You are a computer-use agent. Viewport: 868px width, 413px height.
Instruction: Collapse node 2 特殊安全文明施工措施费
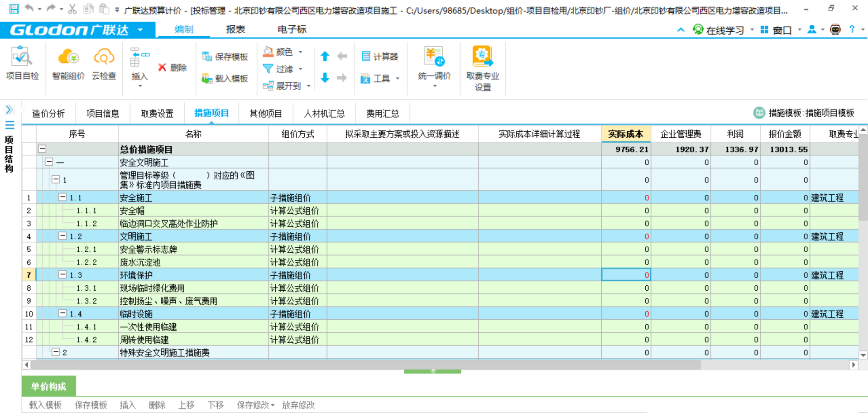pyautogui.click(x=56, y=352)
